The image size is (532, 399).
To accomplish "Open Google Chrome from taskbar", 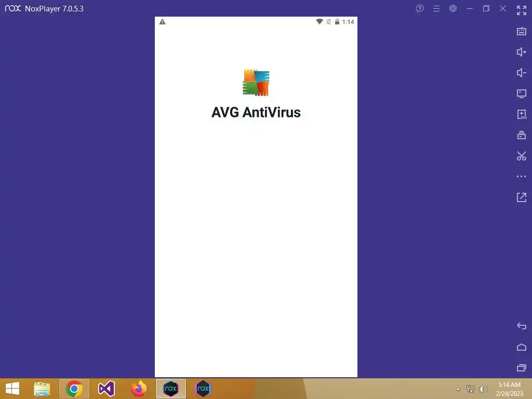I will click(74, 389).
